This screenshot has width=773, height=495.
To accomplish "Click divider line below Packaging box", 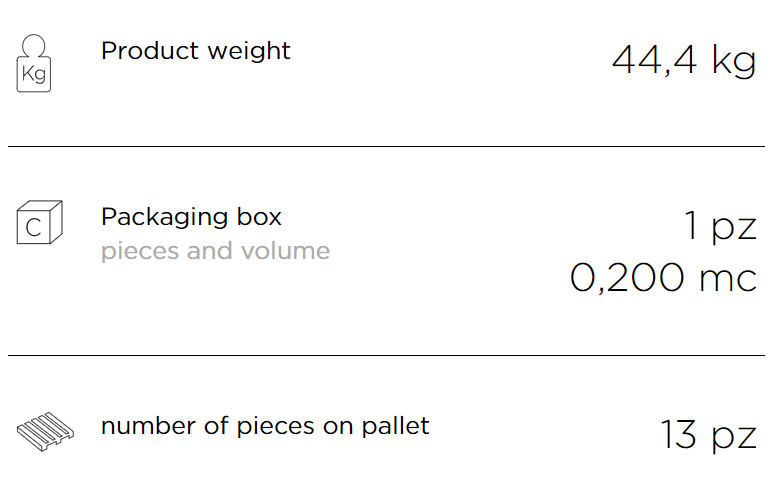I will coord(386,355).
